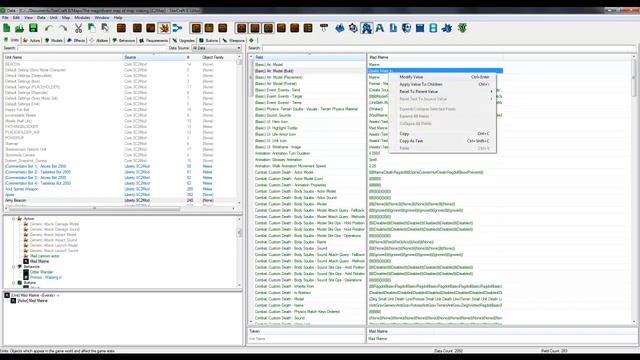
Task: Switch to the Requirements tab
Action: 154,40
